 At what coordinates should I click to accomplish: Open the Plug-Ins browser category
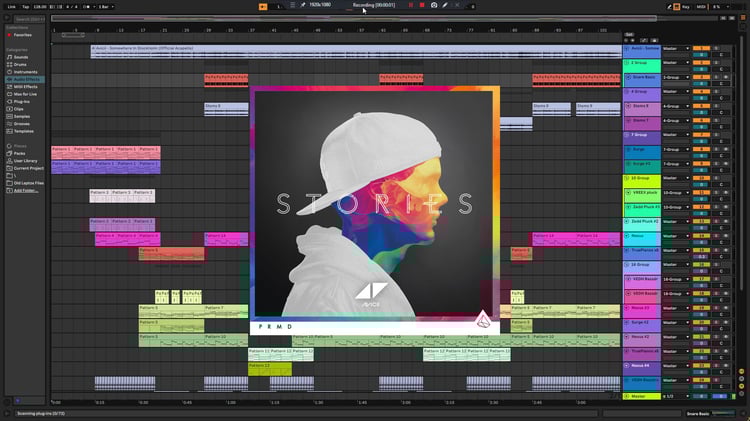[22, 101]
